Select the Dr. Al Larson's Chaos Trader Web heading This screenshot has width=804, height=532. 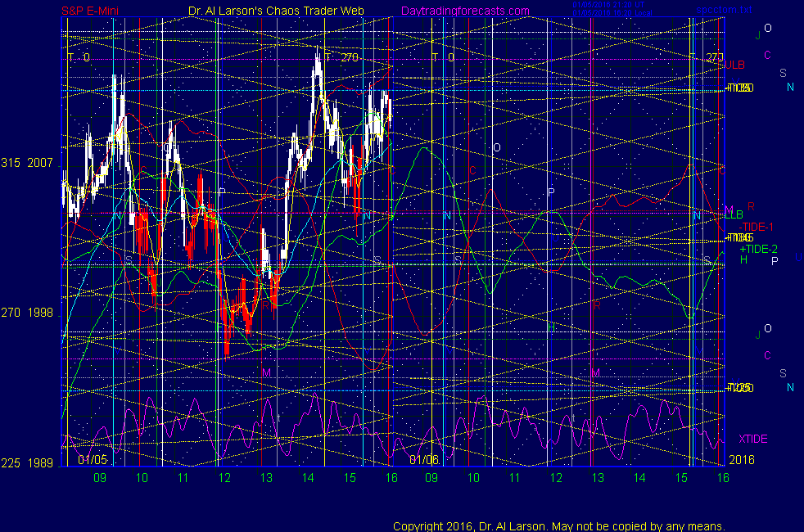[x=276, y=11]
